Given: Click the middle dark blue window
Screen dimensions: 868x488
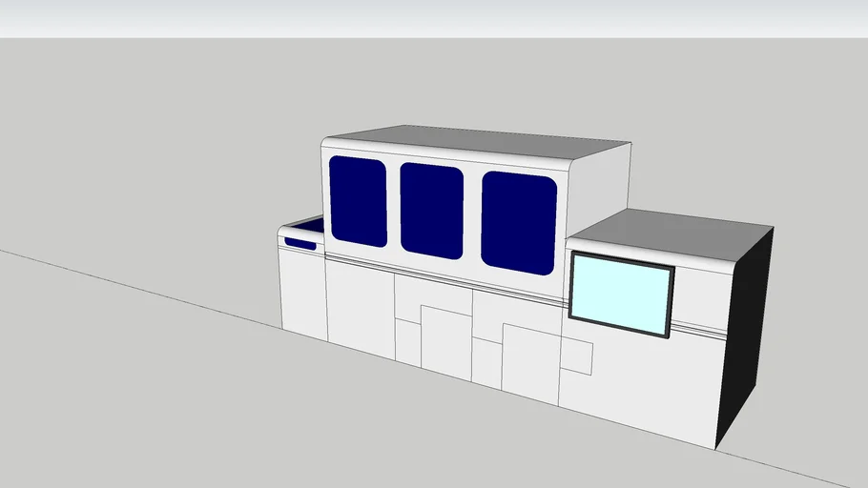Looking at the screenshot, I should pyautogui.click(x=431, y=211).
